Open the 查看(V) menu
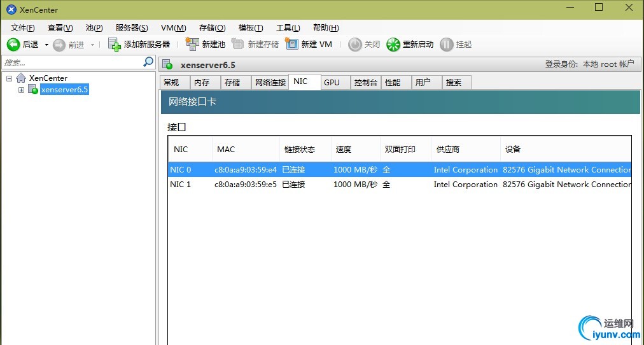 [60, 27]
